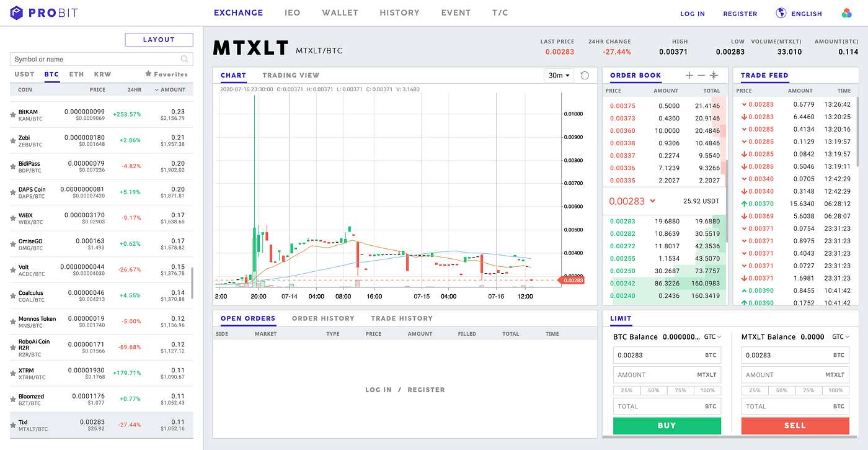Go to the EXCHANGE page

coord(238,12)
